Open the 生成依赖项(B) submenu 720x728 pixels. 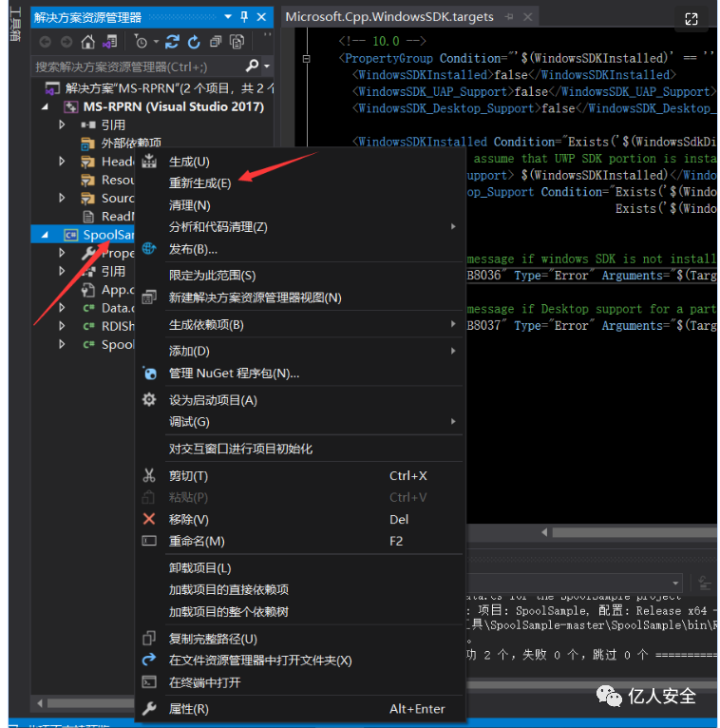pyautogui.click(x=300, y=325)
